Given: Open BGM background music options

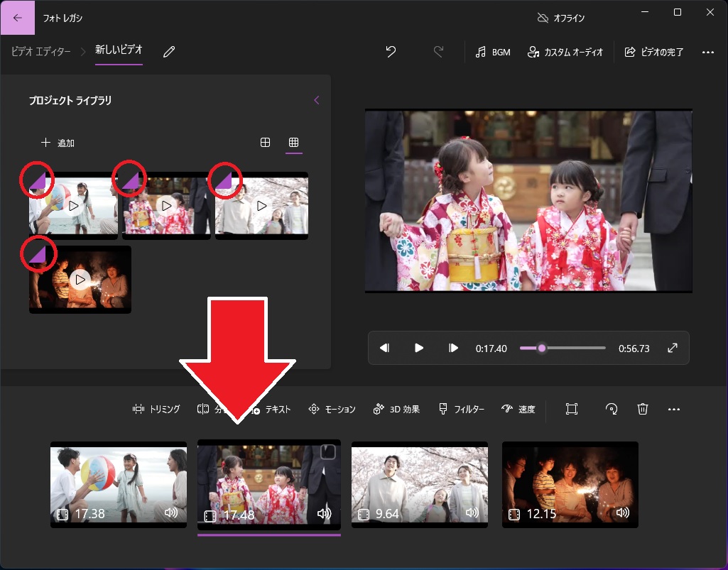Looking at the screenshot, I should coord(493,52).
